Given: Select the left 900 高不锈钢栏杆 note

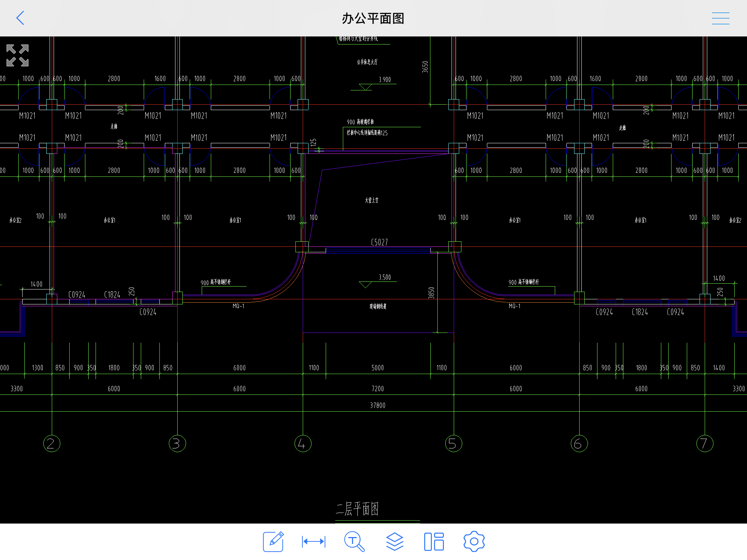Looking at the screenshot, I should 216,282.
